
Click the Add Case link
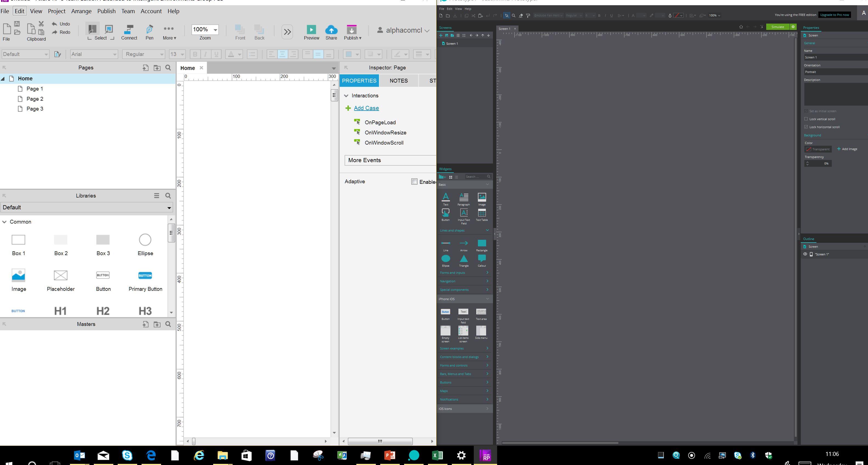click(x=366, y=108)
